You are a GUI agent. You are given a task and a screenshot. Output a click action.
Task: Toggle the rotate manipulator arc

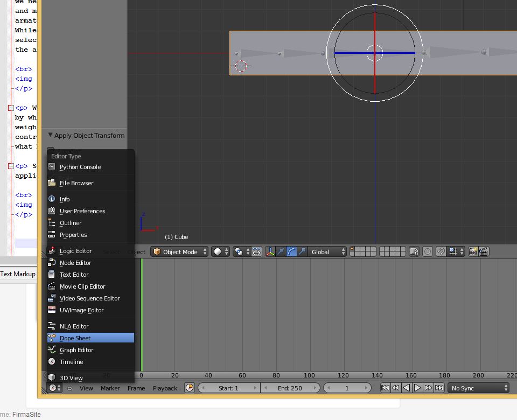coord(291,252)
